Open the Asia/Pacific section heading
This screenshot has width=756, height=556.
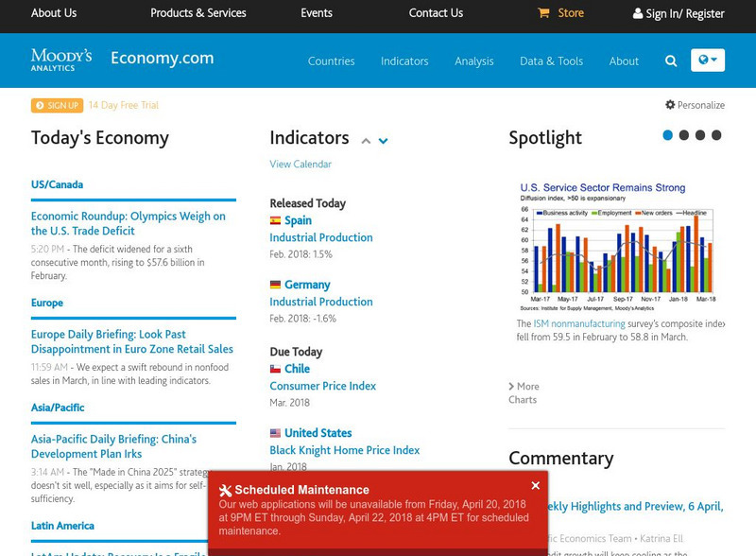tap(58, 408)
